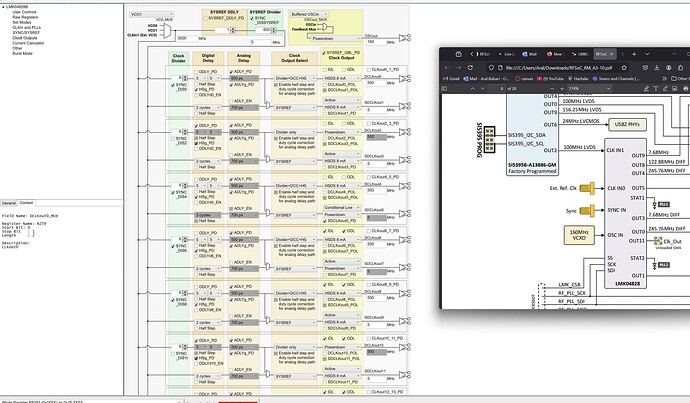The height and width of the screenshot is (403, 690).
Task: Click the browser address bar URL
Action: (x=559, y=68)
